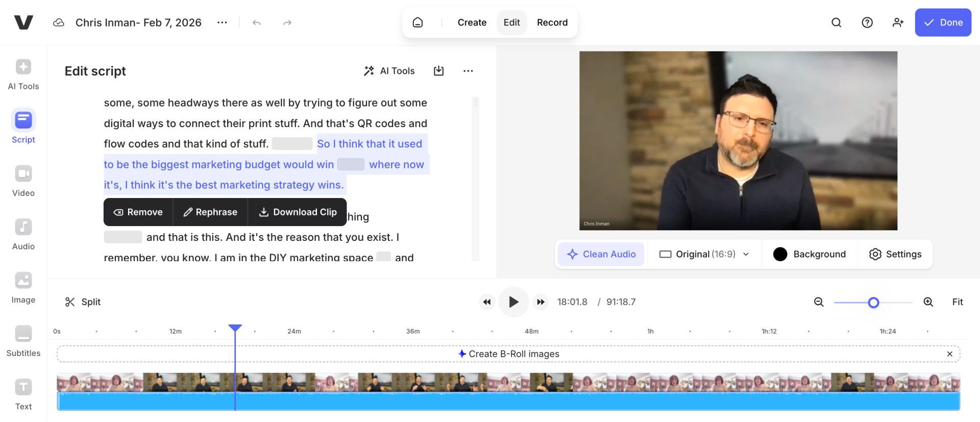
Task: Play the video
Action: coord(513,302)
